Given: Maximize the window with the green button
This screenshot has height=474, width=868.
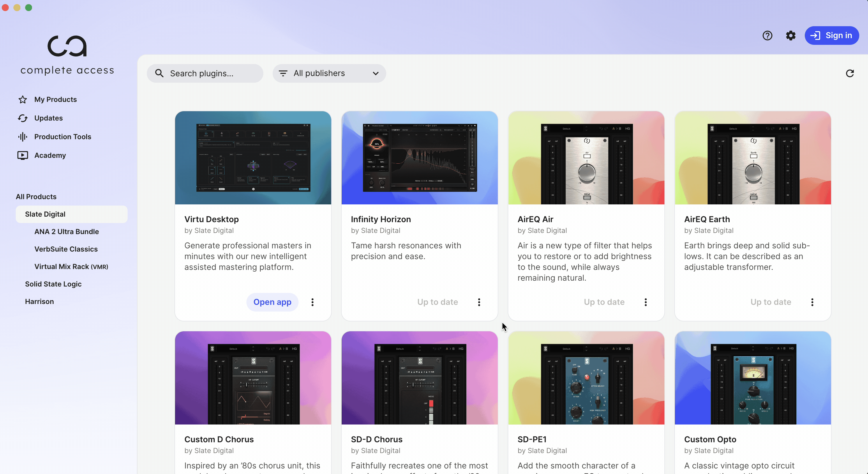Looking at the screenshot, I should pos(29,7).
